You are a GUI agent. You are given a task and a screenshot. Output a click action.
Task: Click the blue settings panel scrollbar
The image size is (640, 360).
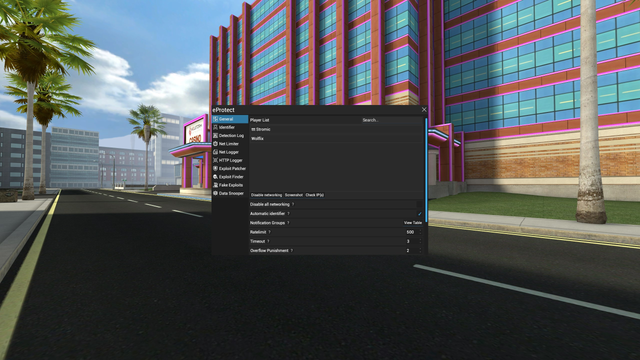click(x=426, y=170)
